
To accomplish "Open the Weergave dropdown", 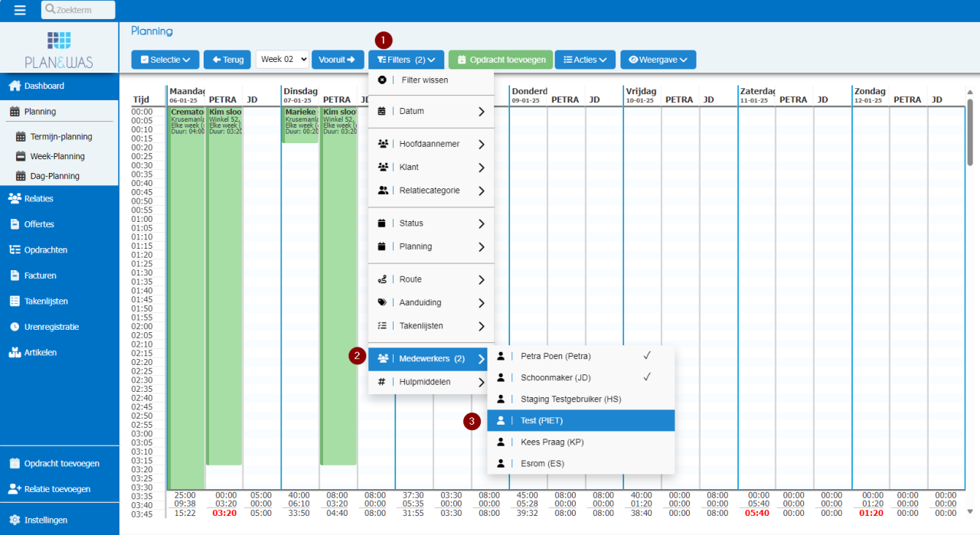I will pos(658,60).
